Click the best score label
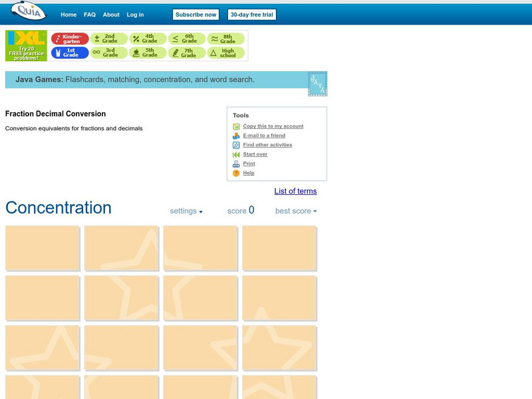Image resolution: width=532 pixels, height=399 pixels. click(293, 211)
